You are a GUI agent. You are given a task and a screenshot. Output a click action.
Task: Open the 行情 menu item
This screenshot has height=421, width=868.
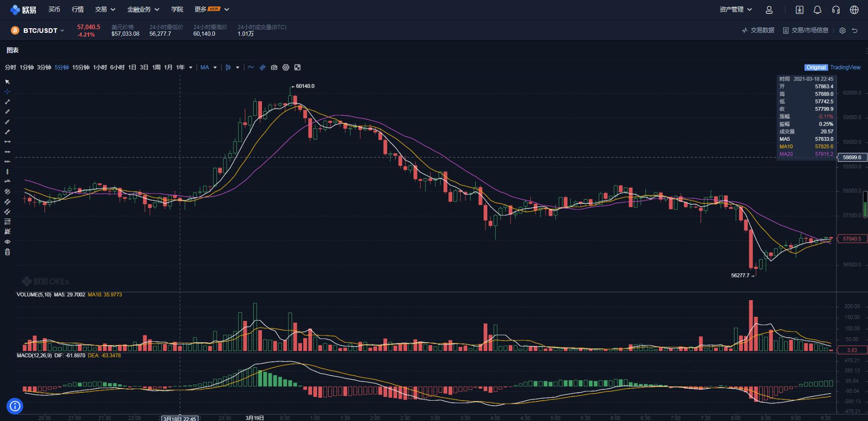click(78, 10)
